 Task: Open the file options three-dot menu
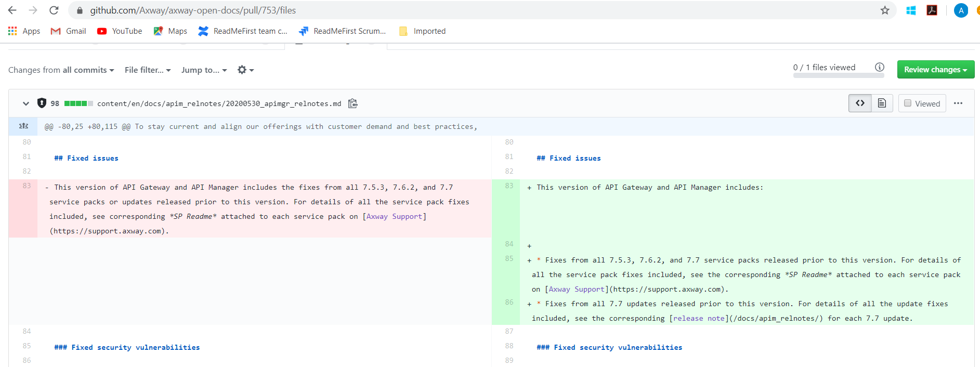click(x=958, y=103)
